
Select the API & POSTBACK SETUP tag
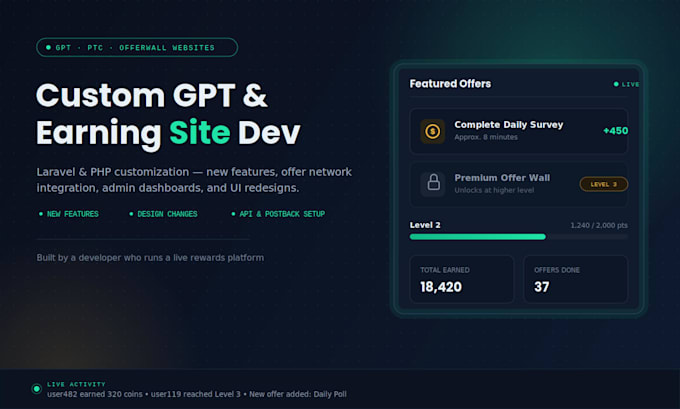[x=278, y=214]
